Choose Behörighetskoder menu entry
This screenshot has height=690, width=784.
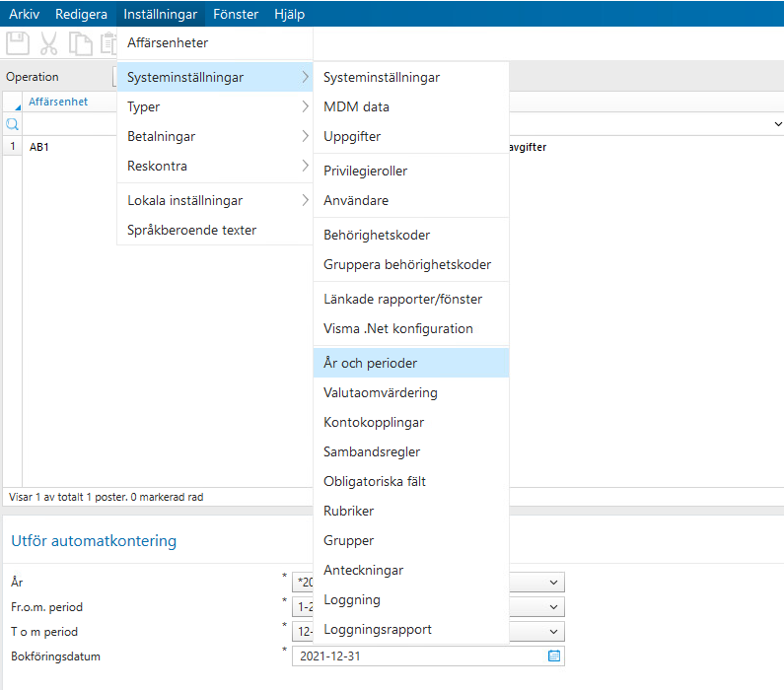click(x=411, y=235)
